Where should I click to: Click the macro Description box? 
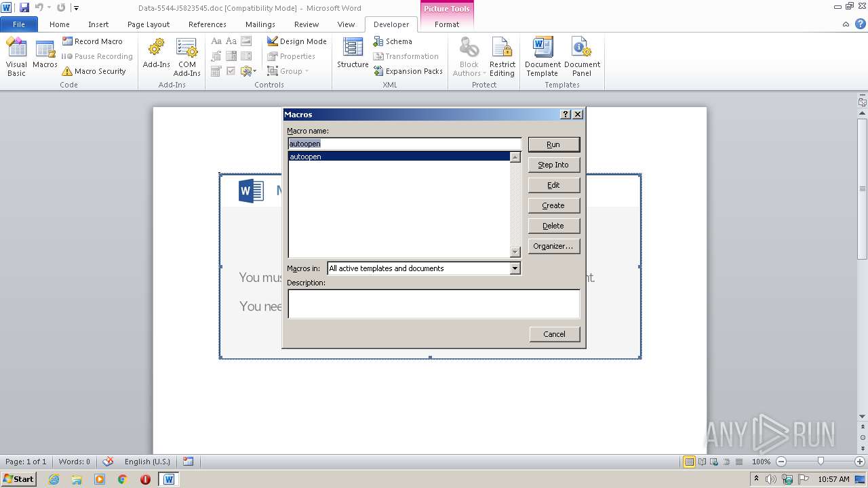[x=433, y=304]
